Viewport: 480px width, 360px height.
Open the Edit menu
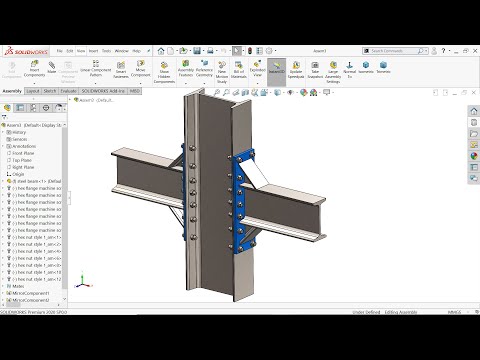pos(70,51)
